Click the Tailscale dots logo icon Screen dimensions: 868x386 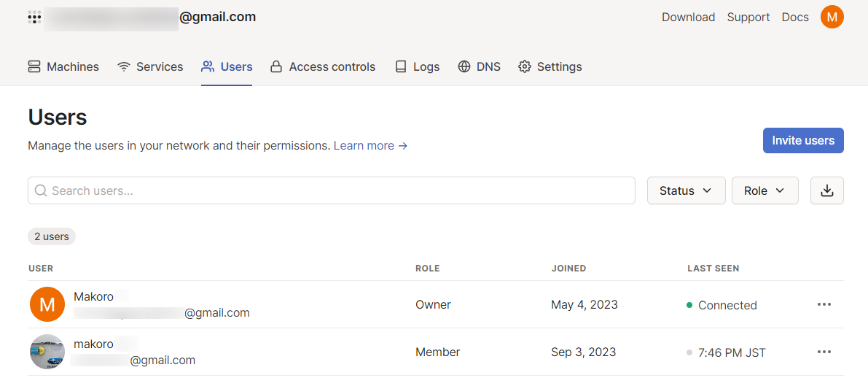point(34,18)
